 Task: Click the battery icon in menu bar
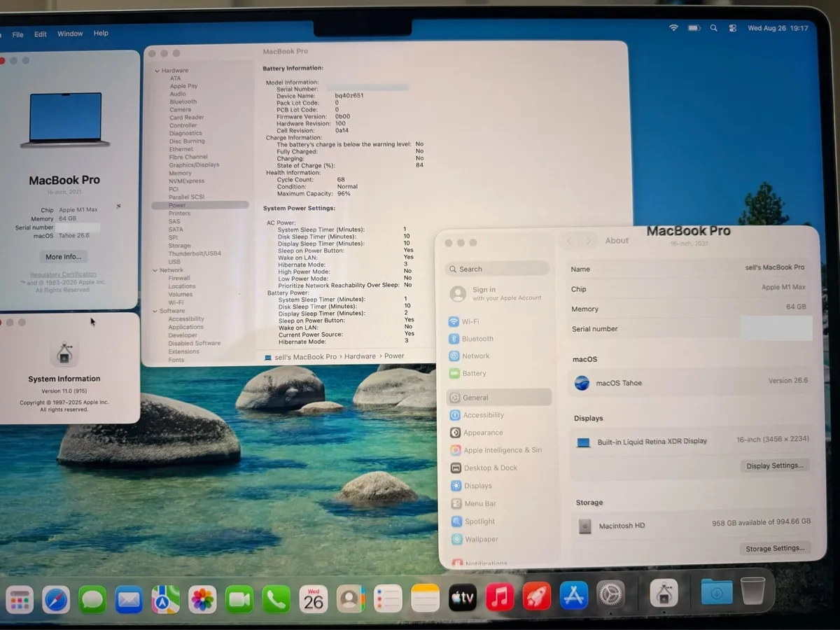694,28
